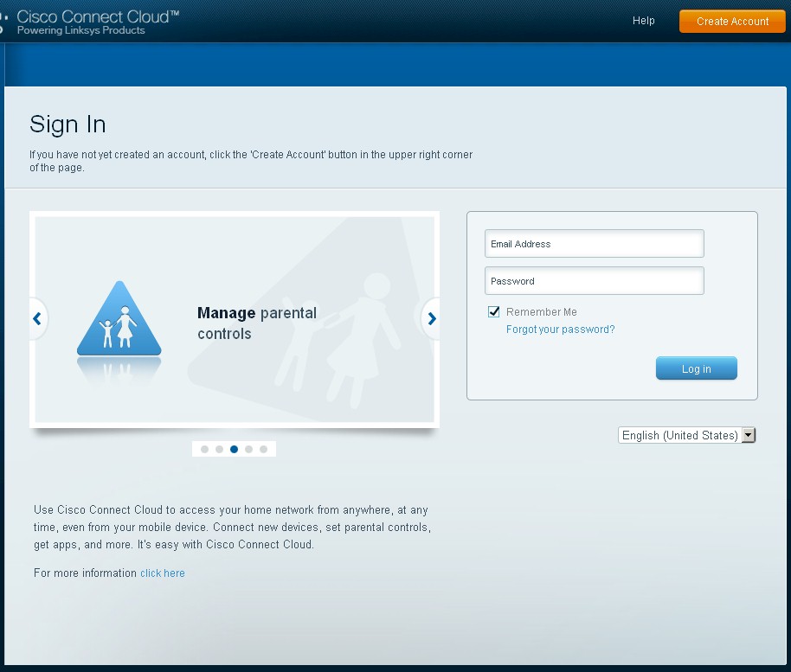The height and width of the screenshot is (672, 791).
Task: Click the 'Sign In' heading
Action: pos(68,125)
